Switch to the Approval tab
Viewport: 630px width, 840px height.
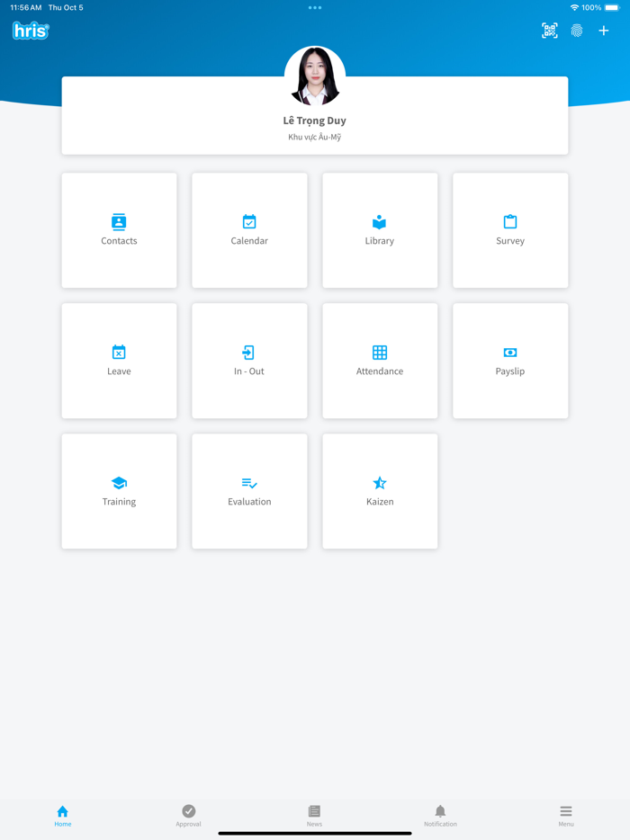[188, 816]
